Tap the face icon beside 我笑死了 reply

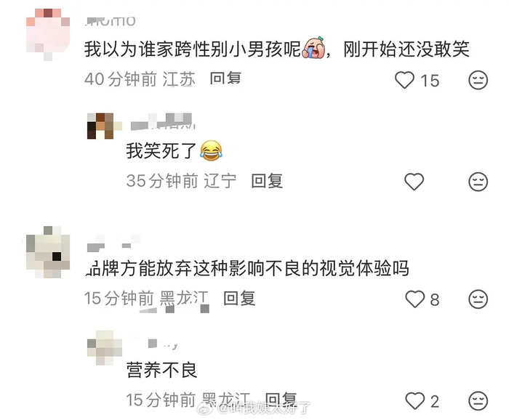(478, 181)
